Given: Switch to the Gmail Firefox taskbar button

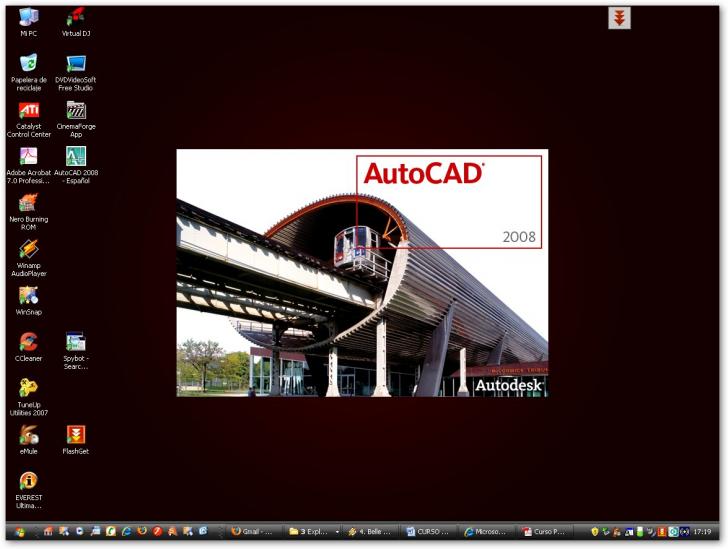Looking at the screenshot, I should click(254, 531).
